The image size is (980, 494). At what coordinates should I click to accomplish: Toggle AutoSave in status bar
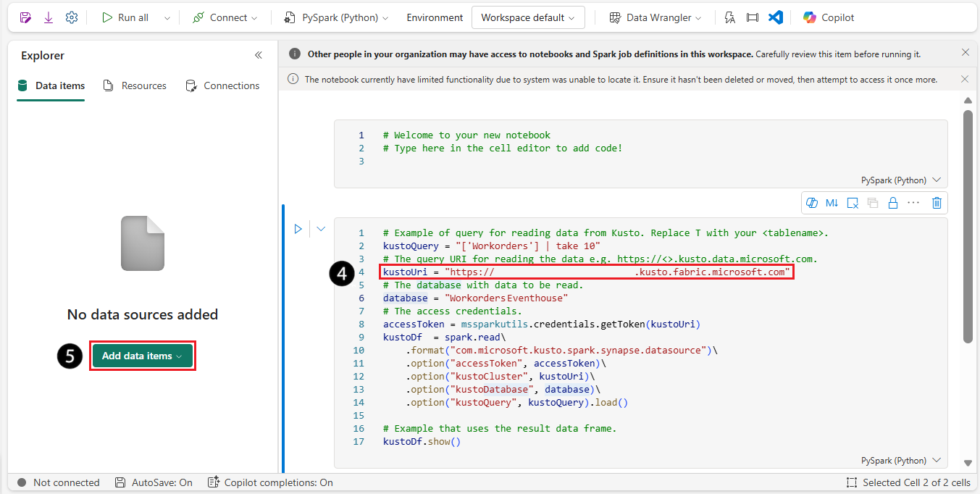[x=154, y=482]
